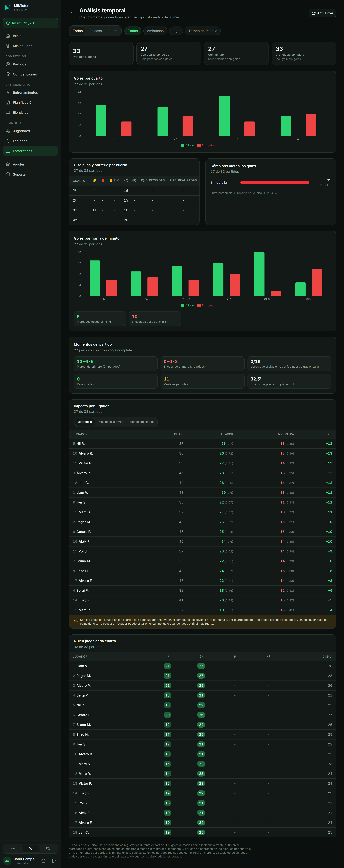This screenshot has width=344, height=868.
Task: Filter by Amistosos competition chip
Action: (155, 31)
